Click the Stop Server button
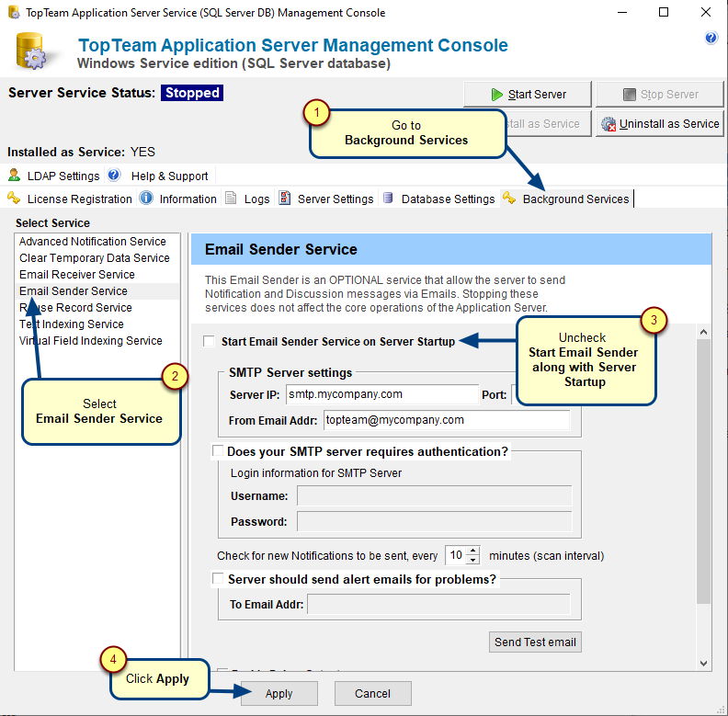The image size is (728, 716). tap(660, 95)
